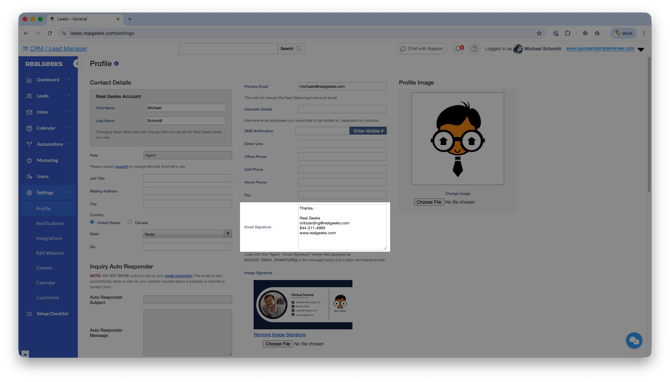Open a new browser tab

[x=130, y=19]
